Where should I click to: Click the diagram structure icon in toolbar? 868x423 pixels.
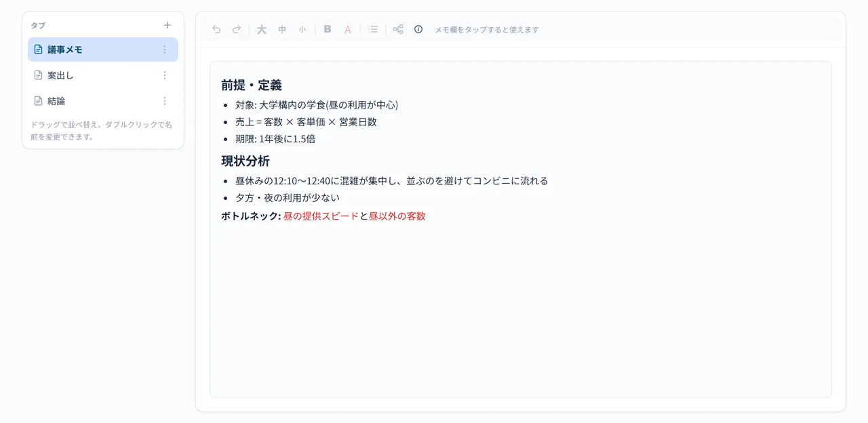(x=398, y=29)
